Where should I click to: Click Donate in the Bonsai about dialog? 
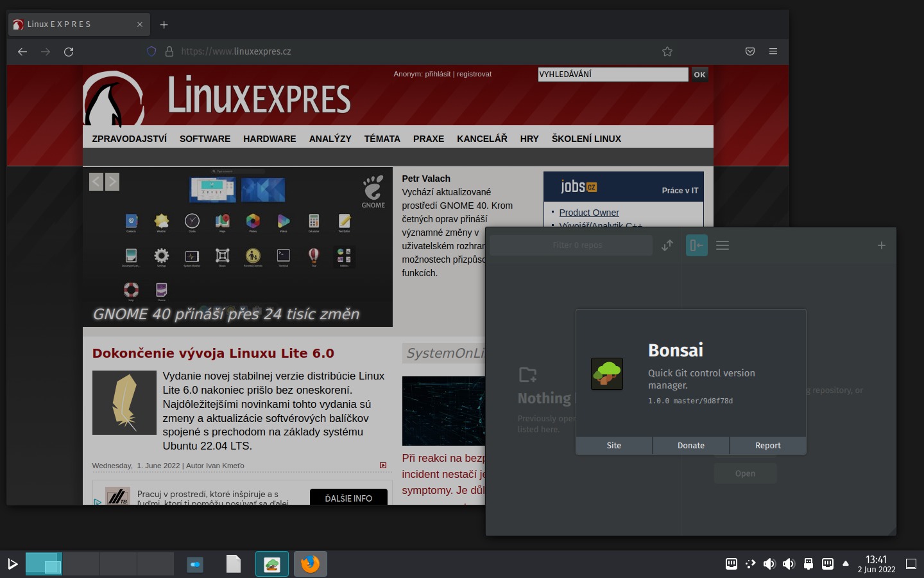pyautogui.click(x=691, y=446)
